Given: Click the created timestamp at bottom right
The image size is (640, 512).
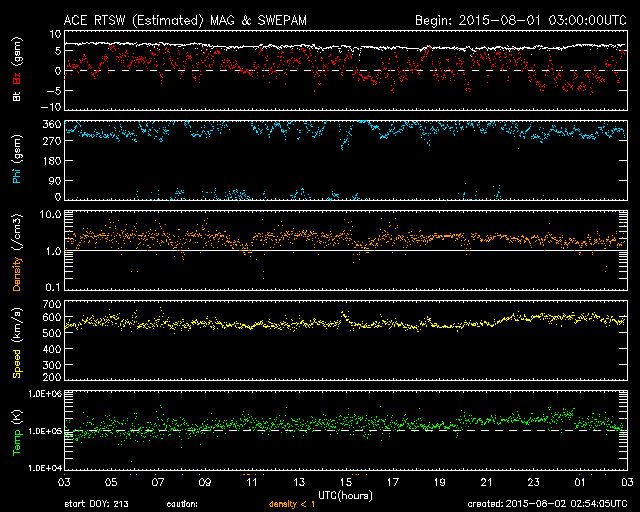Looking at the screenshot, I should tap(546, 504).
